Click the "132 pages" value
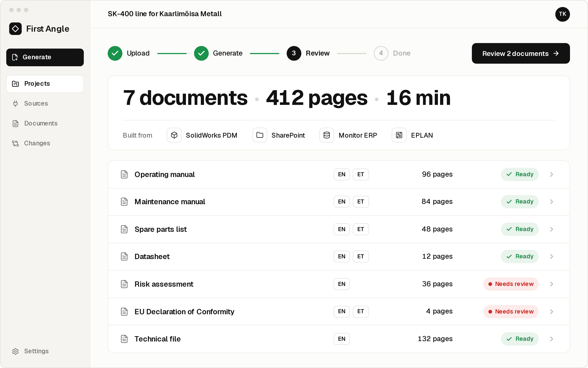Viewport: 588px width, 368px height. [x=435, y=339]
